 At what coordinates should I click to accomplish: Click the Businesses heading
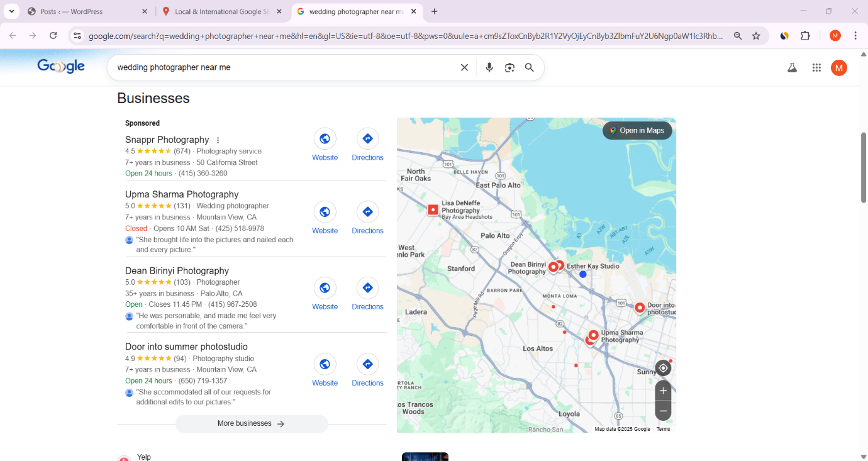[x=153, y=98]
